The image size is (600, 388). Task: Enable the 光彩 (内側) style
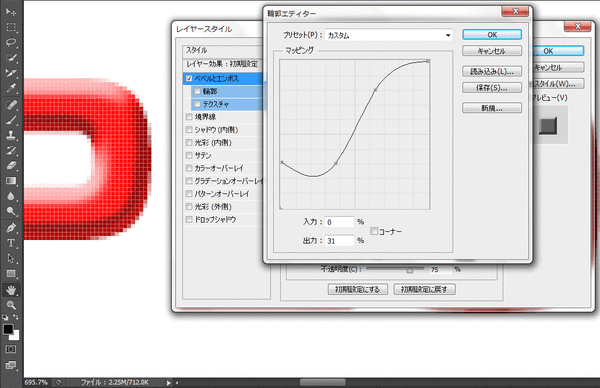click(x=189, y=142)
